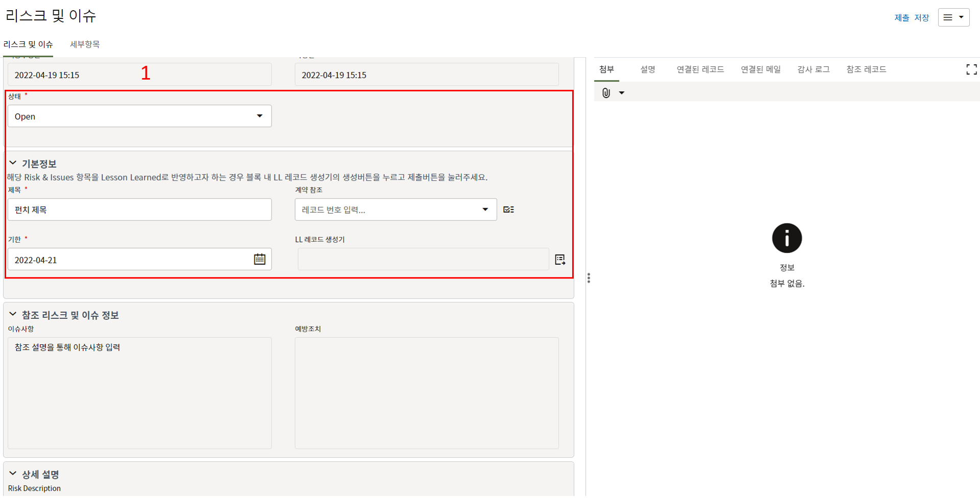Open the hamburger menu at top right
980x500 pixels.
pyautogui.click(x=953, y=17)
